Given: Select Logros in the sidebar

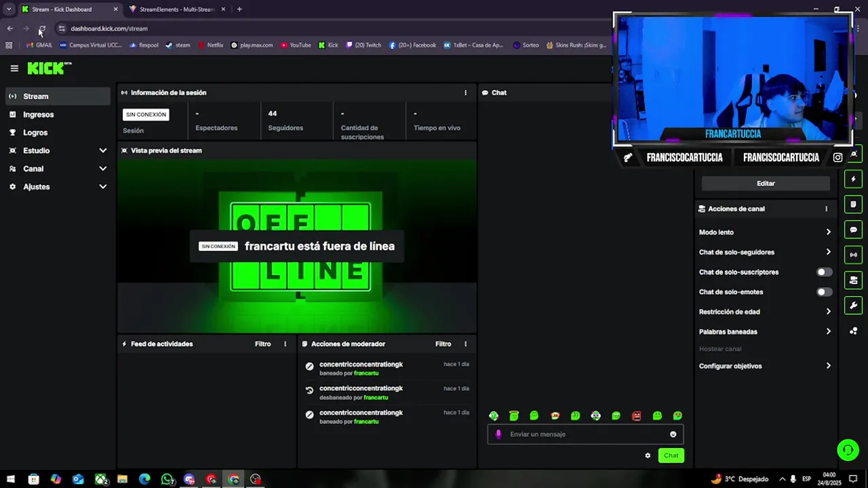Looking at the screenshot, I should click(x=58, y=133).
